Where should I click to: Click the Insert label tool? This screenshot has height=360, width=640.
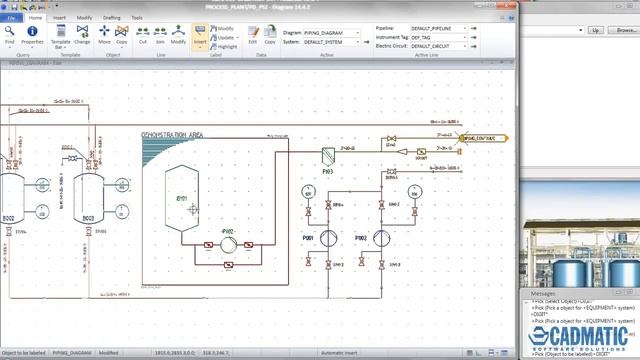(x=200, y=37)
